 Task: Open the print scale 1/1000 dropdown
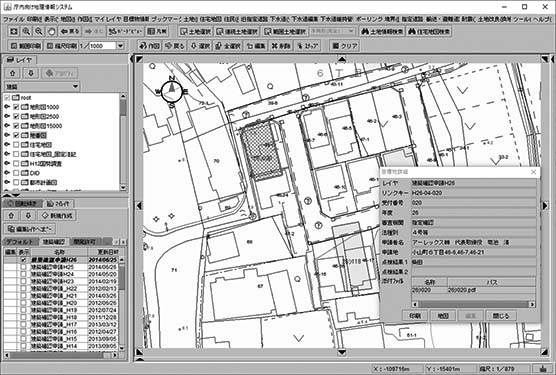tap(120, 46)
